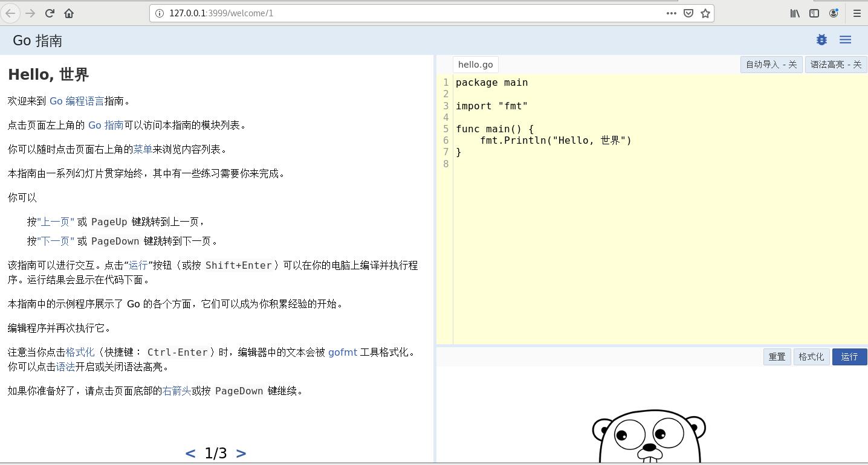This screenshot has width=868, height=465.
Task: Open the tour table of contents menu
Action: (x=845, y=40)
